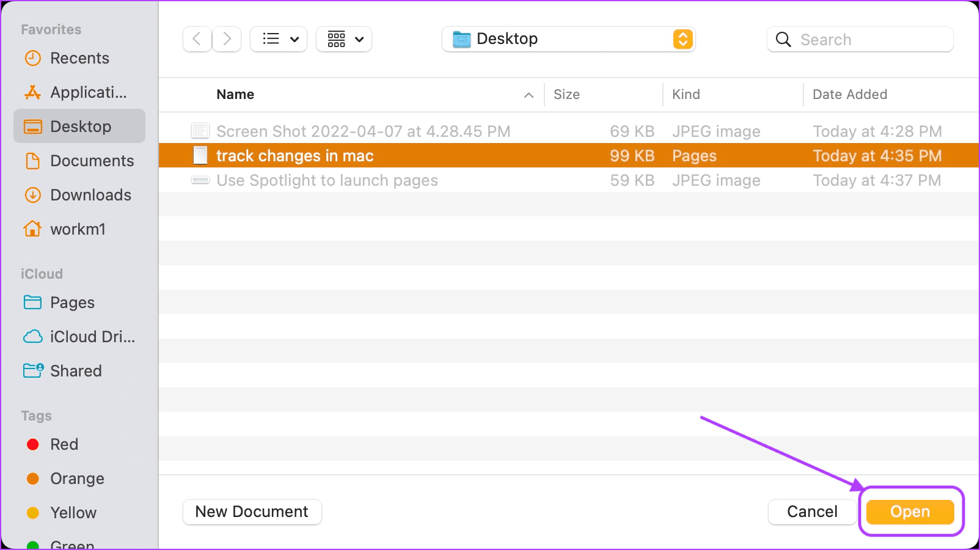Viewport: 980px width, 550px height.
Task: Open the Shared iCloud folder
Action: tap(79, 371)
